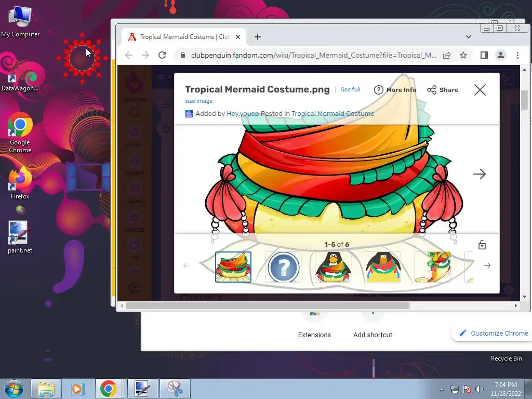Click Share in the lightbox header
This screenshot has height=399, width=532.
point(443,90)
